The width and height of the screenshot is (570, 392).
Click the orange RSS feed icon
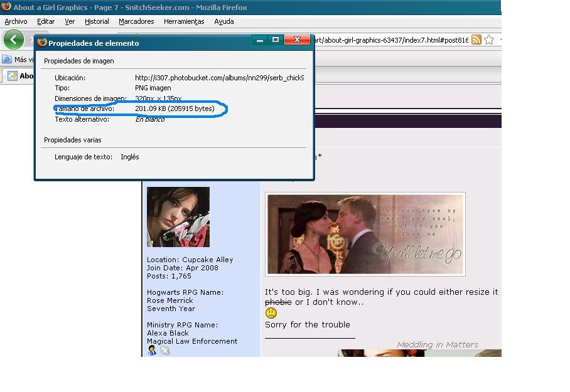[476, 40]
